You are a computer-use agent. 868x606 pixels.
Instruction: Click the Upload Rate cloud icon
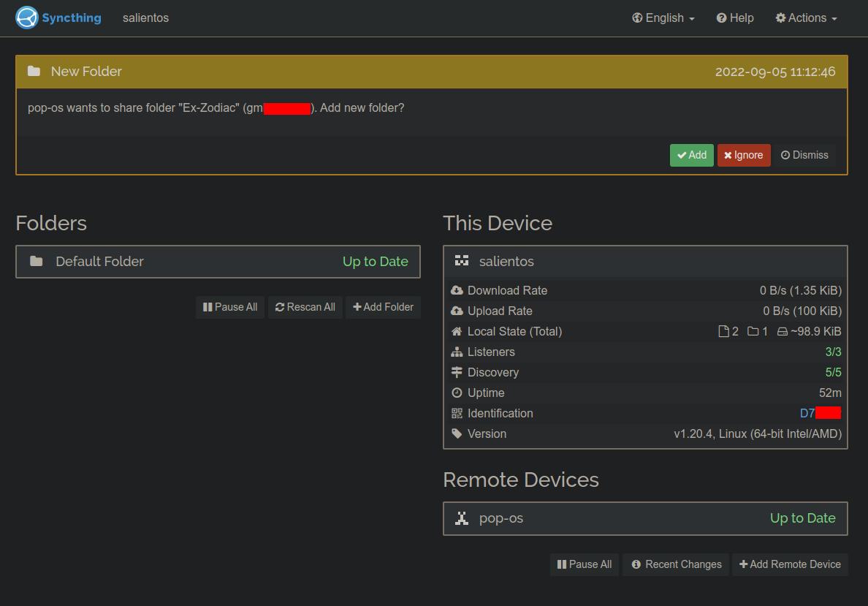coord(457,311)
